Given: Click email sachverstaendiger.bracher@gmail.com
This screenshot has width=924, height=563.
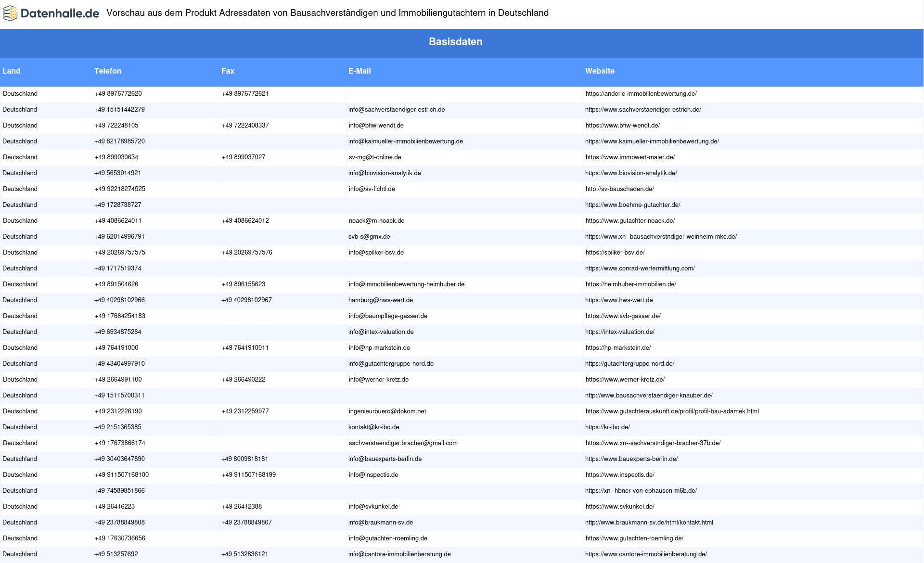Looking at the screenshot, I should [403, 443].
